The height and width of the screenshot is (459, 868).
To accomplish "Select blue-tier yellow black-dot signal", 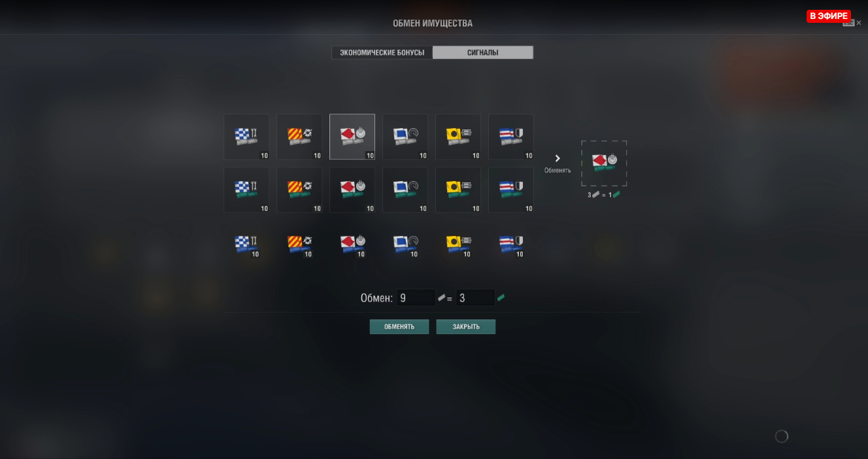I will tap(458, 245).
